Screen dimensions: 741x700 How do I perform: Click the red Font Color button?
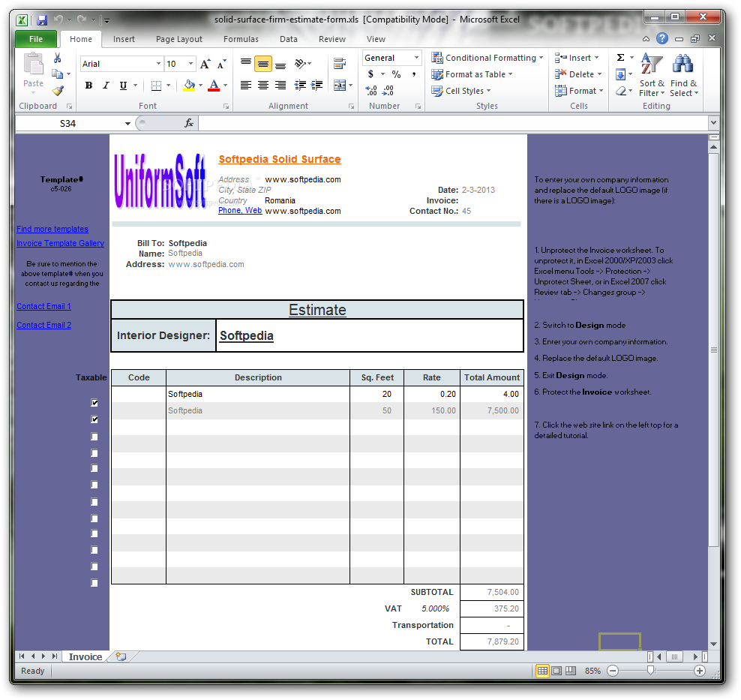pyautogui.click(x=214, y=86)
